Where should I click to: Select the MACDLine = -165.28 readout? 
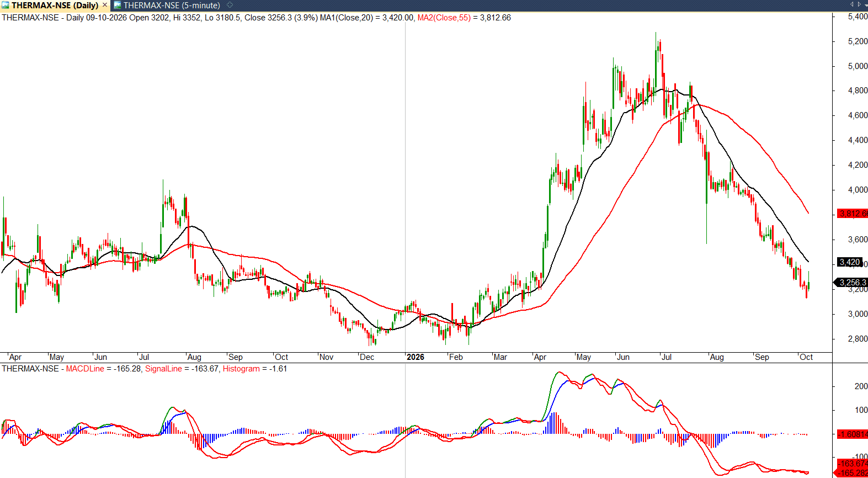[104, 369]
